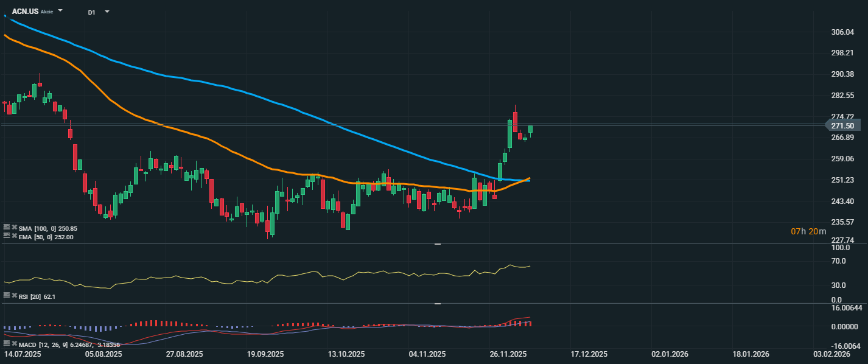This screenshot has height=364, width=868.
Task: Remove the MACD [12, 26, 9] indicator
Action: pyautogui.click(x=14, y=344)
